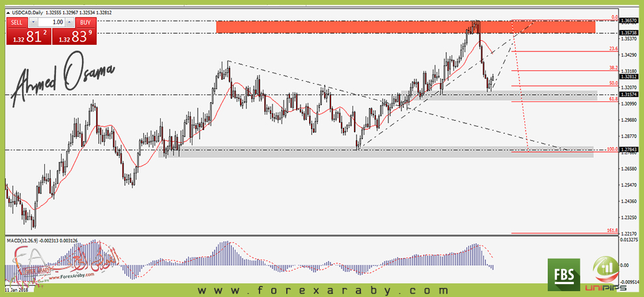Click the FBS logo icon
This screenshot has width=644, height=297.
click(564, 275)
